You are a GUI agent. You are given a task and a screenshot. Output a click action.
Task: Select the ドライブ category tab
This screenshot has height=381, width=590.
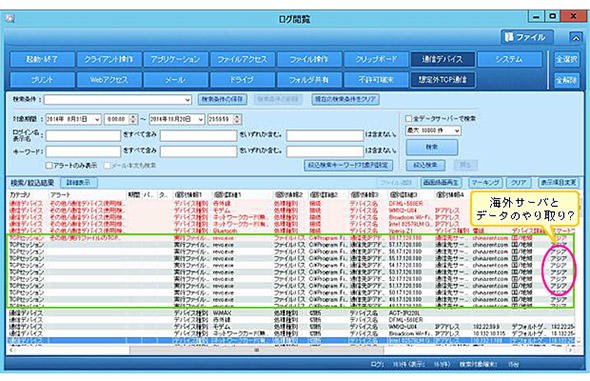tap(242, 80)
